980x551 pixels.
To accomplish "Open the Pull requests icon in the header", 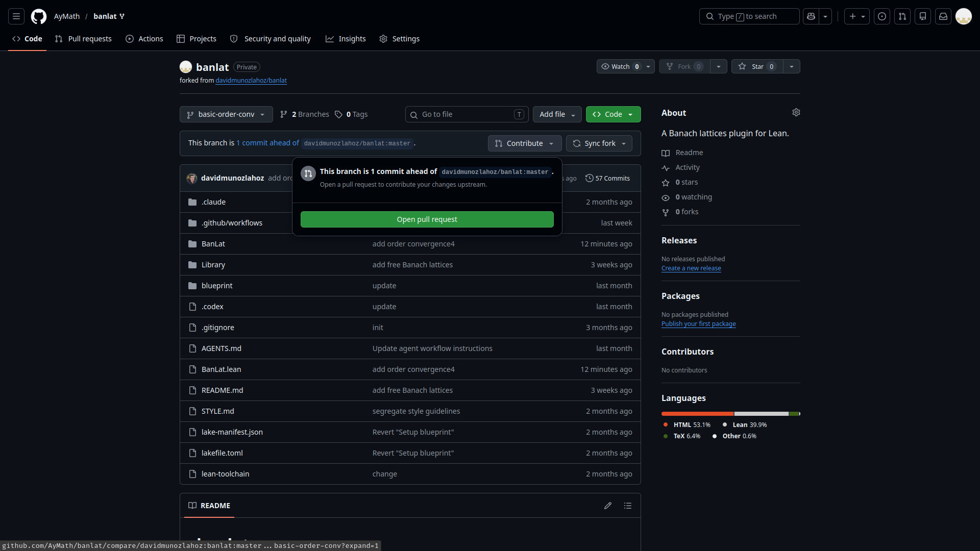I will [x=902, y=16].
